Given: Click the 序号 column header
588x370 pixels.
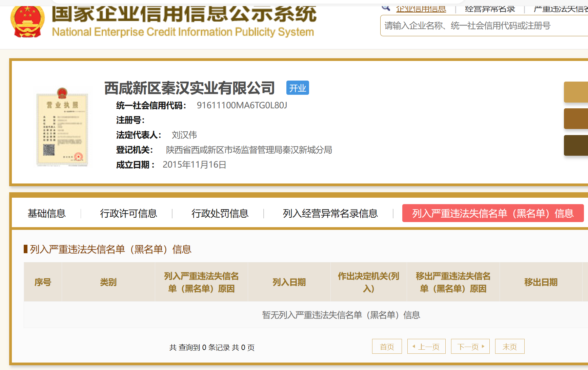Looking at the screenshot, I should [x=43, y=282].
